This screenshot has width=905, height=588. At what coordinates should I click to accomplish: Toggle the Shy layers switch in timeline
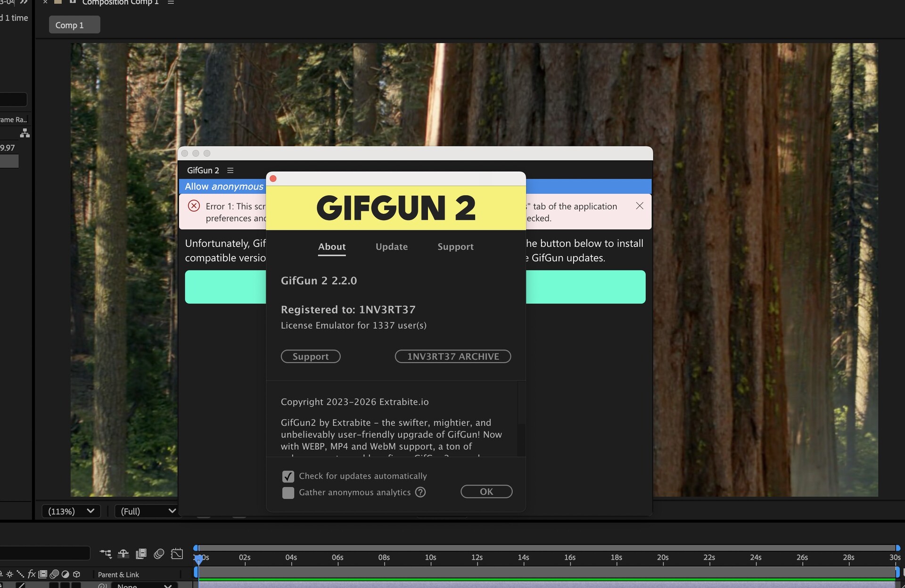[x=123, y=554]
